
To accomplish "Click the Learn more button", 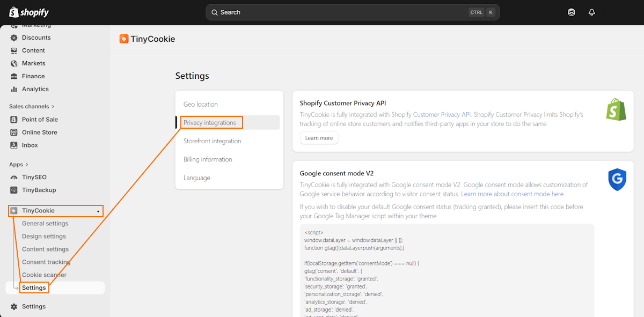I will point(319,138).
